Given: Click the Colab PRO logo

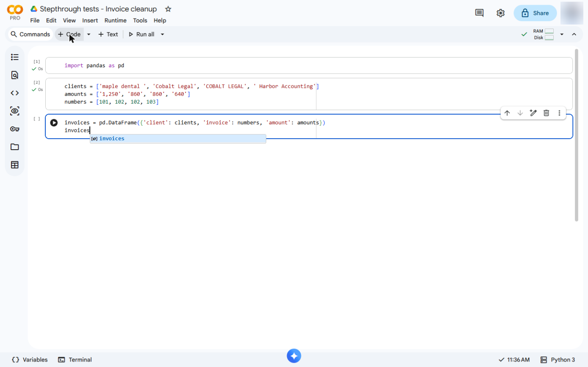Looking at the screenshot, I should (x=15, y=13).
